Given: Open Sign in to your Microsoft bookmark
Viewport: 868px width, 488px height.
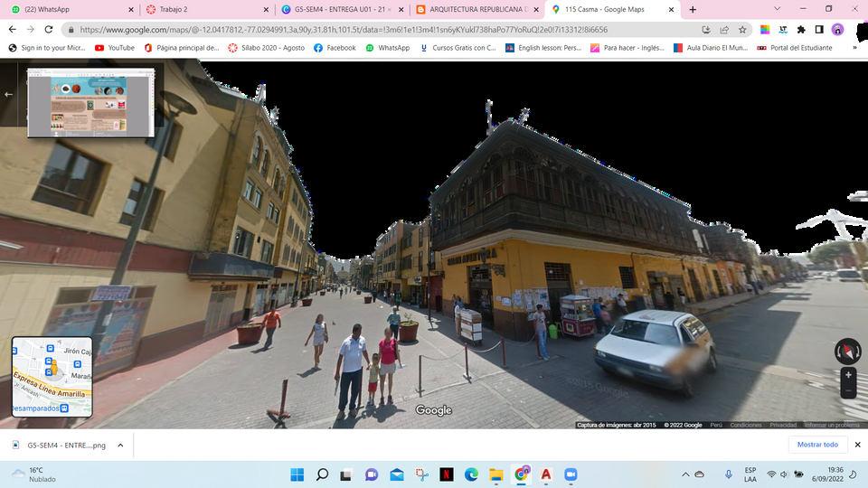Looking at the screenshot, I should [x=47, y=48].
